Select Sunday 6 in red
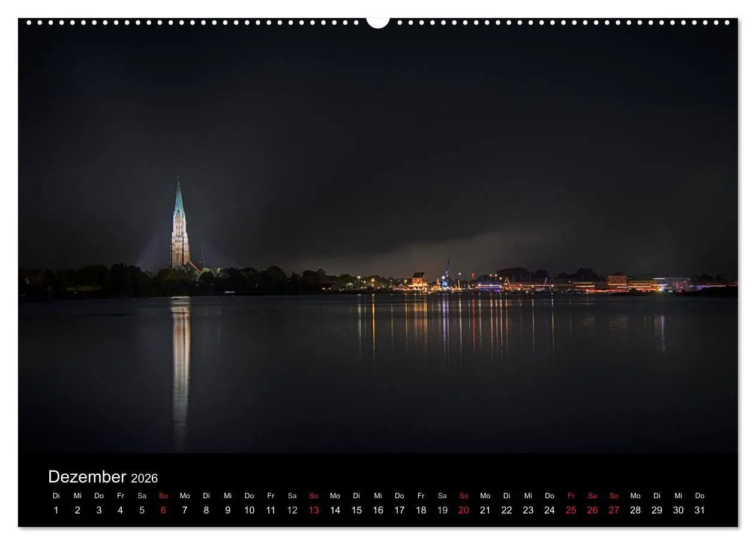Viewport: 756px width, 545px height. click(x=163, y=510)
